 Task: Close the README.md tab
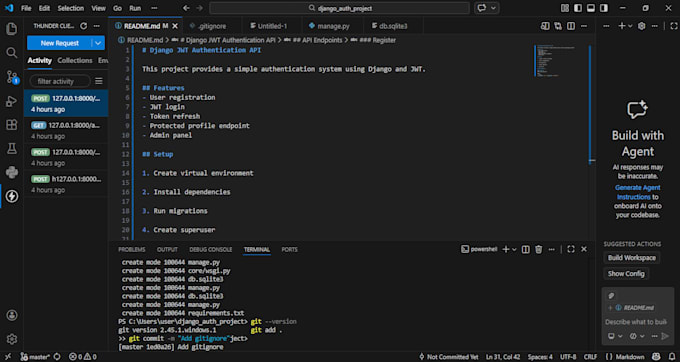175,26
